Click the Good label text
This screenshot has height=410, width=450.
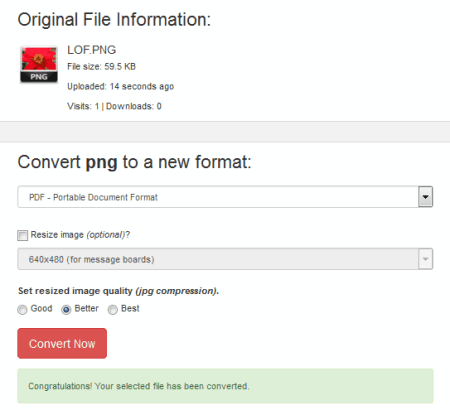(x=41, y=308)
